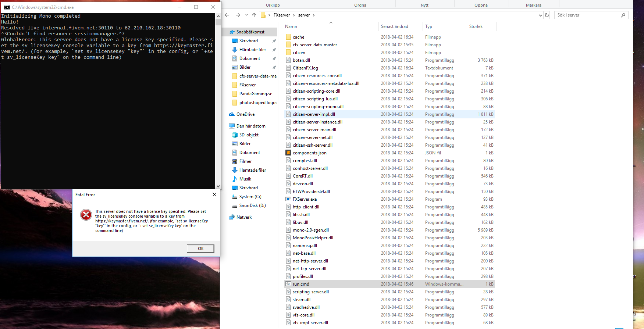Image resolution: width=644 pixels, height=329 pixels.
Task: Click the run.cmd file icon
Action: tap(288, 284)
